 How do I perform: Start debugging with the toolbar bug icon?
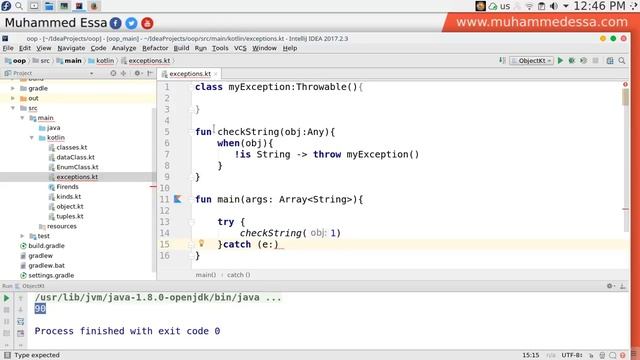point(572,60)
